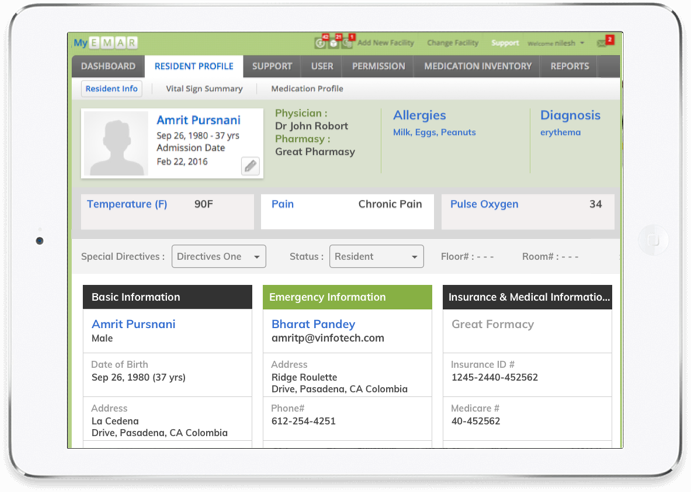This screenshot has height=492, width=691.
Task: Click the MyEMAR logo
Action: click(x=106, y=43)
